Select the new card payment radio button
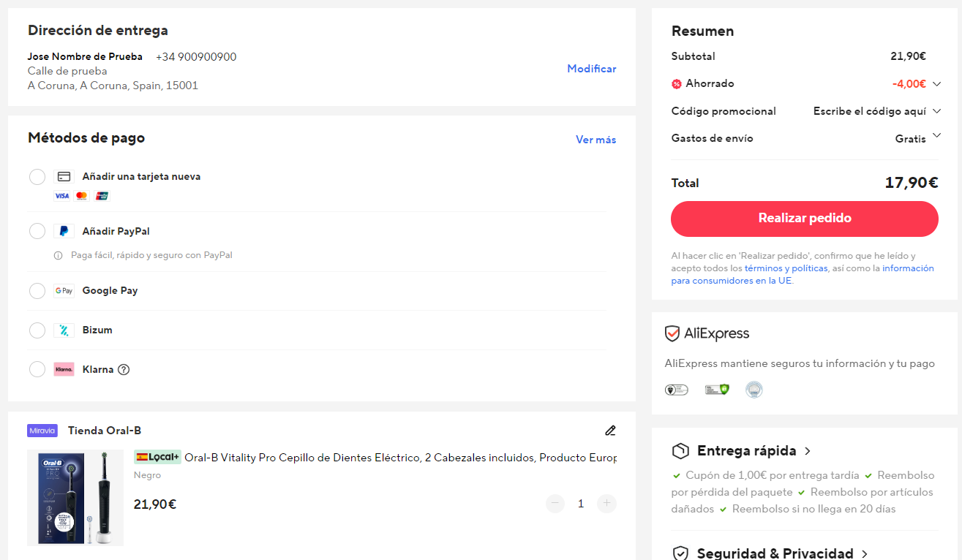The image size is (962, 560). click(x=37, y=177)
